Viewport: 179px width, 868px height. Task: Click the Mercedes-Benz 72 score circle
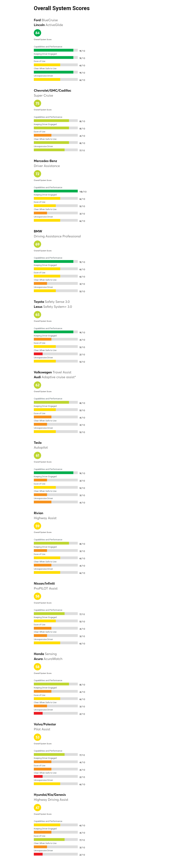click(37, 174)
